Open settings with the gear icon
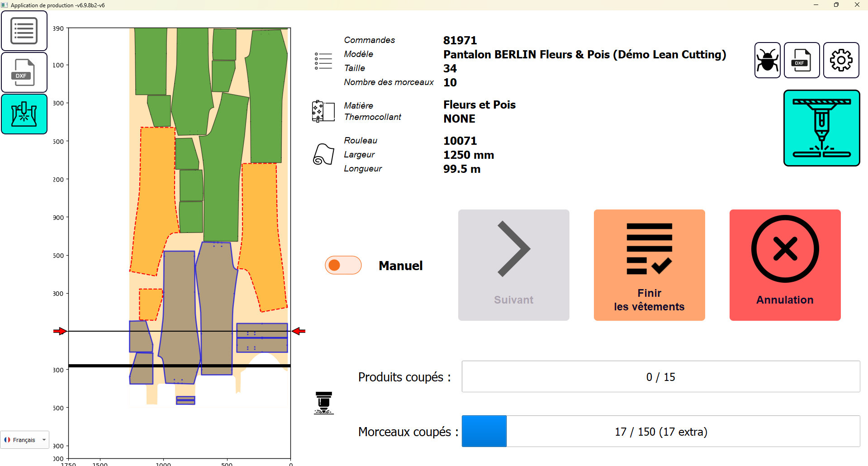The width and height of the screenshot is (868, 466). point(841,60)
